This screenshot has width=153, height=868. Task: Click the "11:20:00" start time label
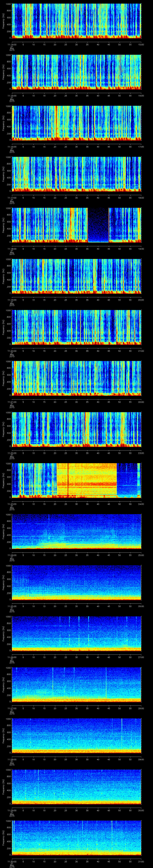coord(12,351)
